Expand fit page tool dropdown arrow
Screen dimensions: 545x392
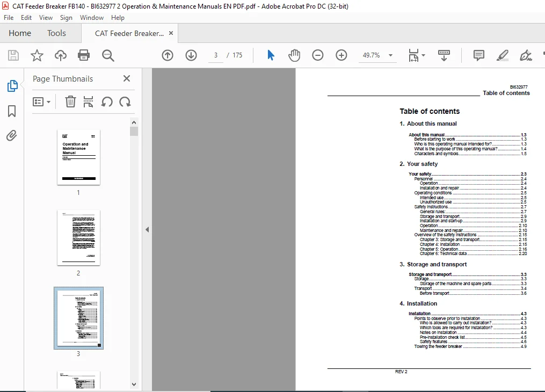coord(423,55)
